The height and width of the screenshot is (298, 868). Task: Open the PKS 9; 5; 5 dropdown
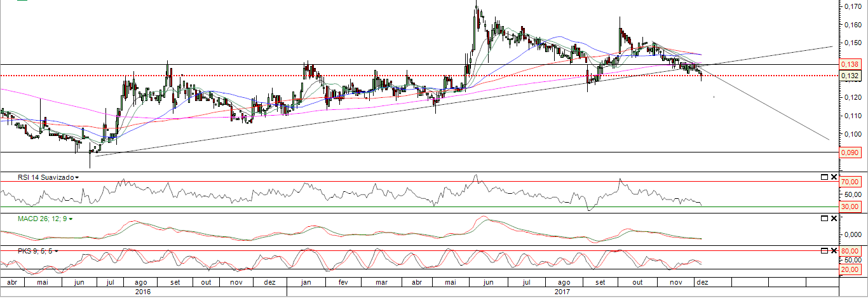pos(56,251)
